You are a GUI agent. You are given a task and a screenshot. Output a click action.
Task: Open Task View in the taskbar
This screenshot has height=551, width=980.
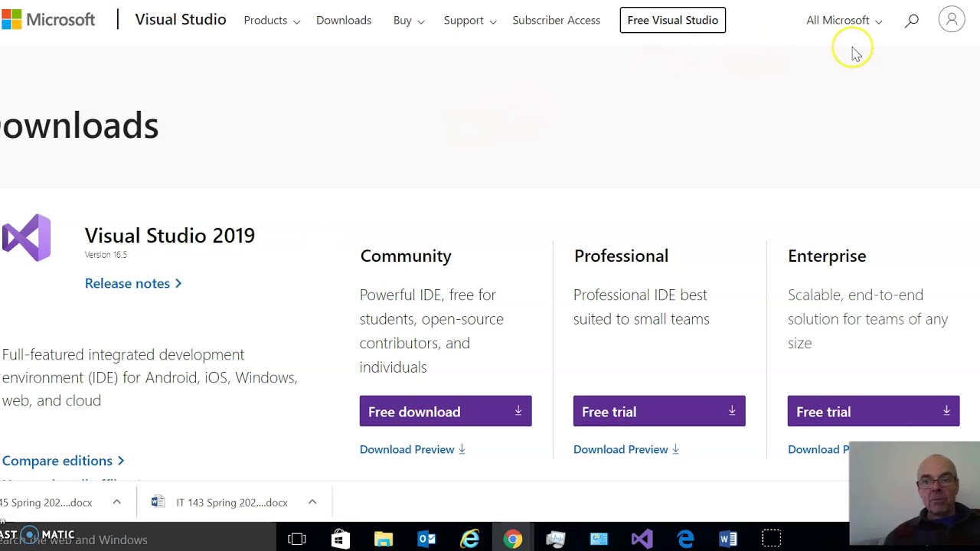tap(297, 540)
